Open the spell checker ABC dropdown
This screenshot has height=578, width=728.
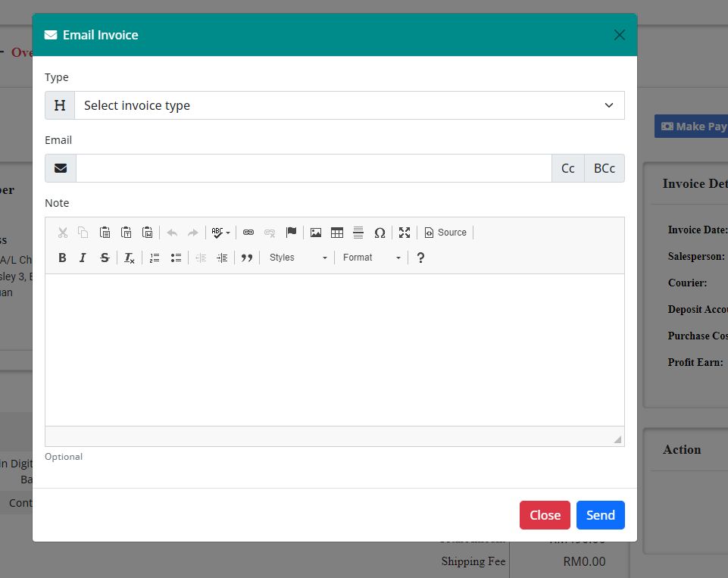click(220, 233)
